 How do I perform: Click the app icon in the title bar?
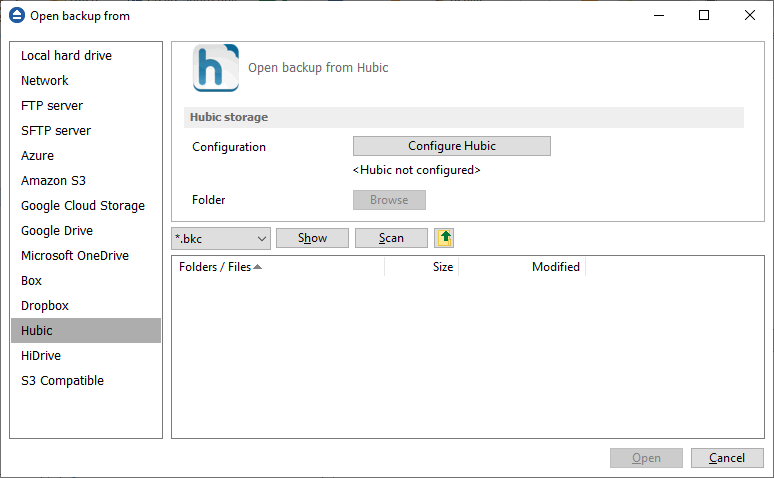(x=17, y=15)
